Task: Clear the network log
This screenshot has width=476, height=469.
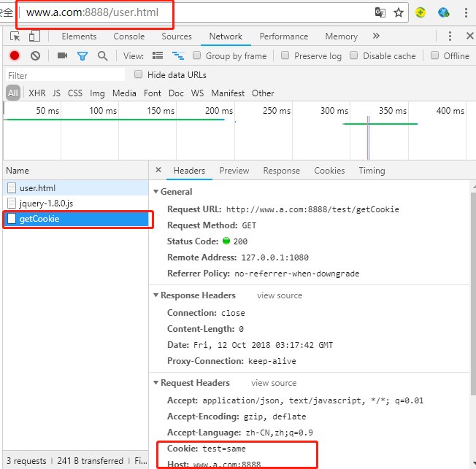Action: pyautogui.click(x=35, y=55)
